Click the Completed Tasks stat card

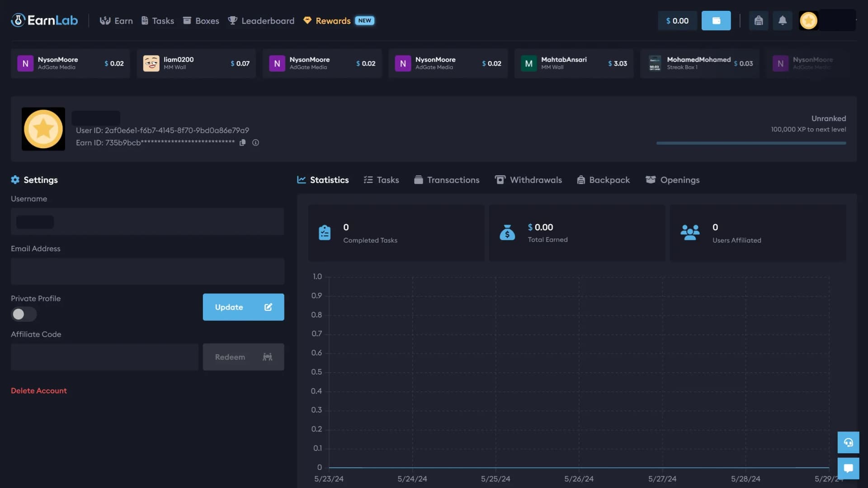pos(396,233)
